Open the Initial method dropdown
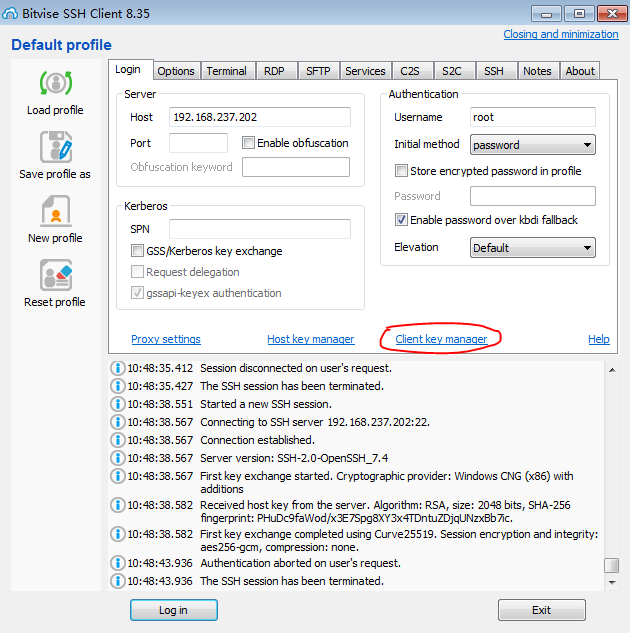630x633 pixels. (532, 145)
